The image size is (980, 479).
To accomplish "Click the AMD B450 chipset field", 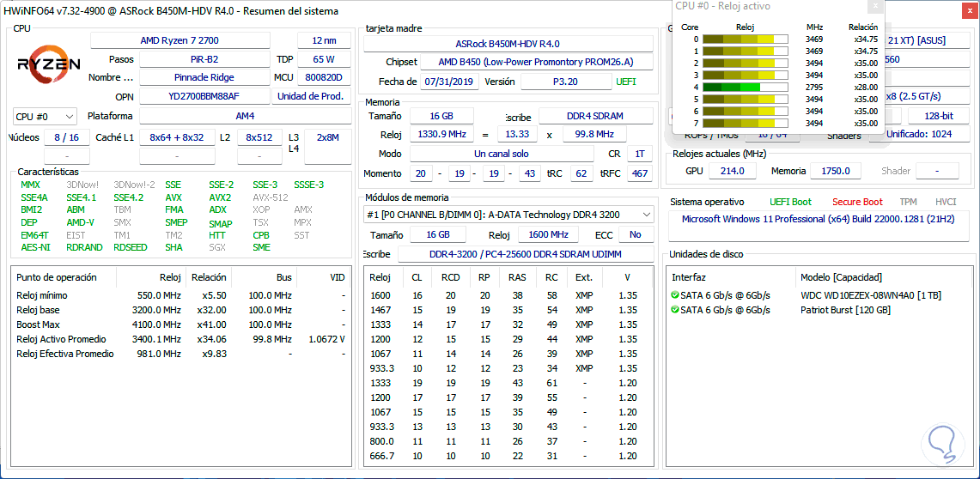I will point(535,62).
